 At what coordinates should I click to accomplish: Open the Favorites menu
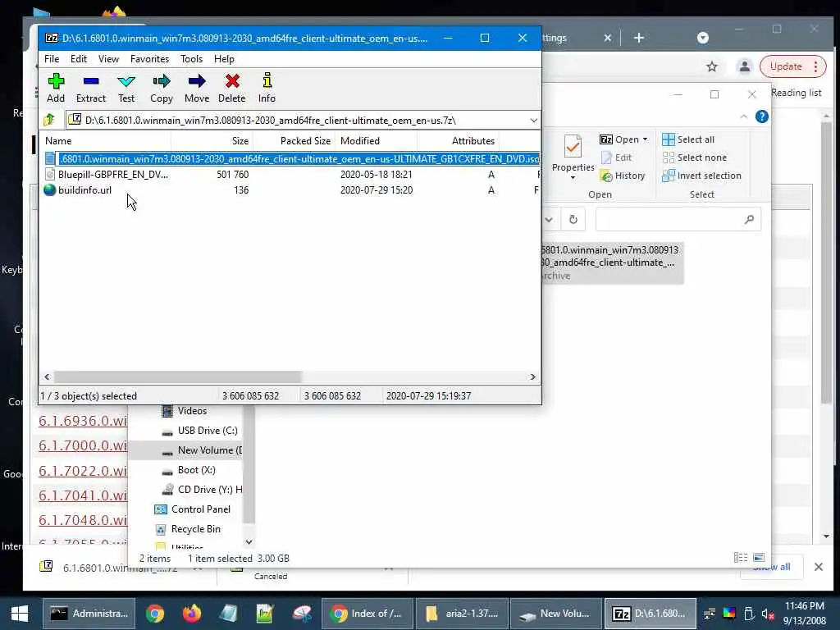[149, 59]
